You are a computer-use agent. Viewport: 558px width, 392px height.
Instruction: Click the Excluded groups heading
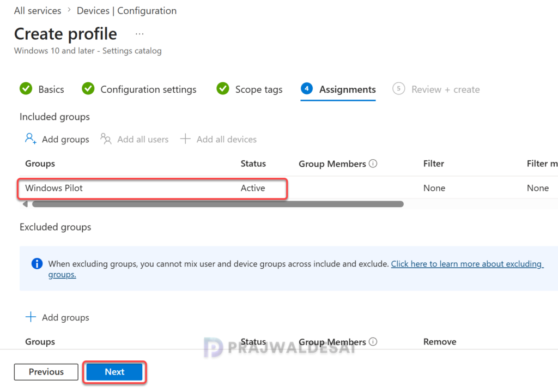[55, 227]
